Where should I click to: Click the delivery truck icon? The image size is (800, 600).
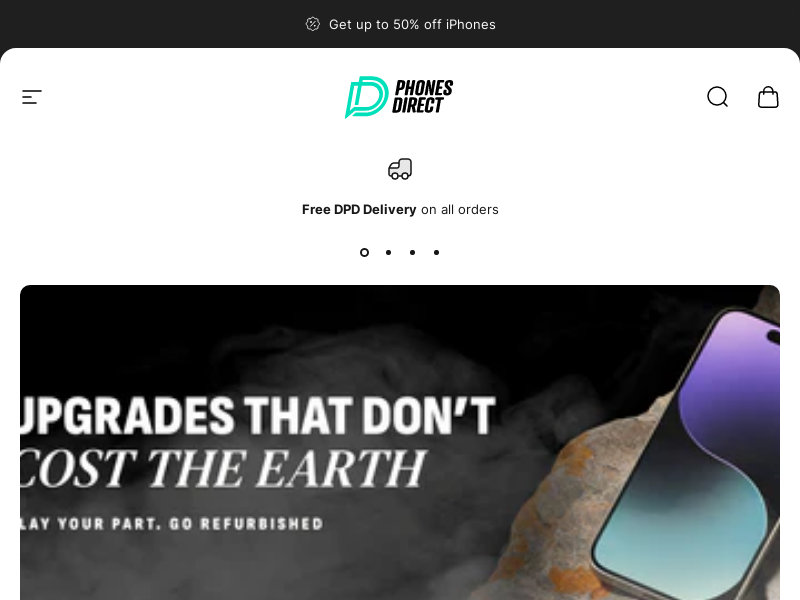pyautogui.click(x=400, y=169)
